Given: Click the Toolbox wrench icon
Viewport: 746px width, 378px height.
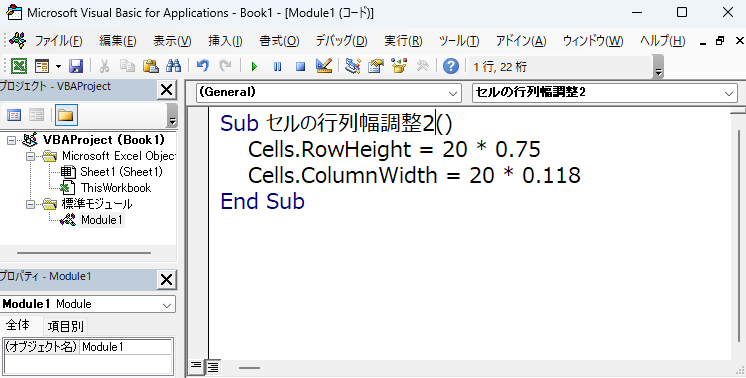Looking at the screenshot, I should [422, 66].
